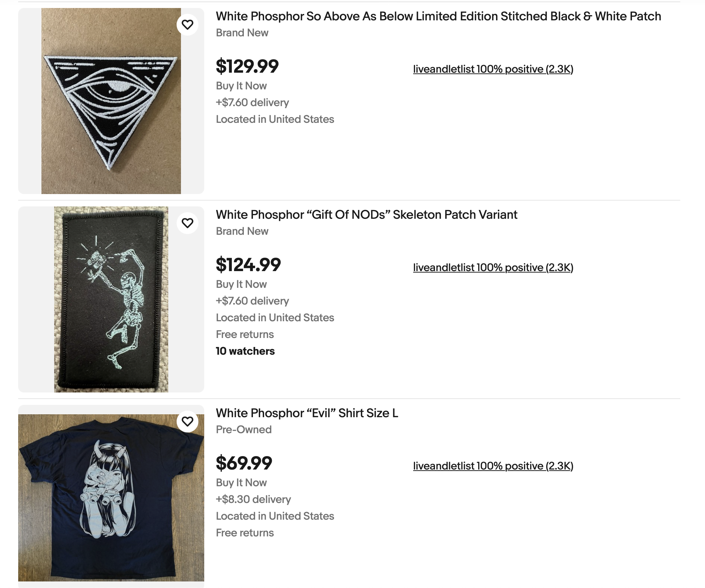Select the $124.99 price of skeleton patch

(x=248, y=265)
